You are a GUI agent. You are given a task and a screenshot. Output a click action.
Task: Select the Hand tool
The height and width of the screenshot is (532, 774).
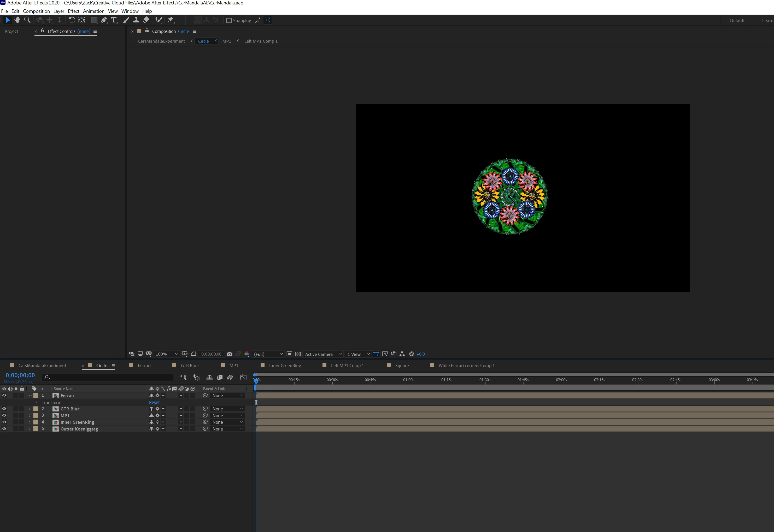tap(17, 20)
